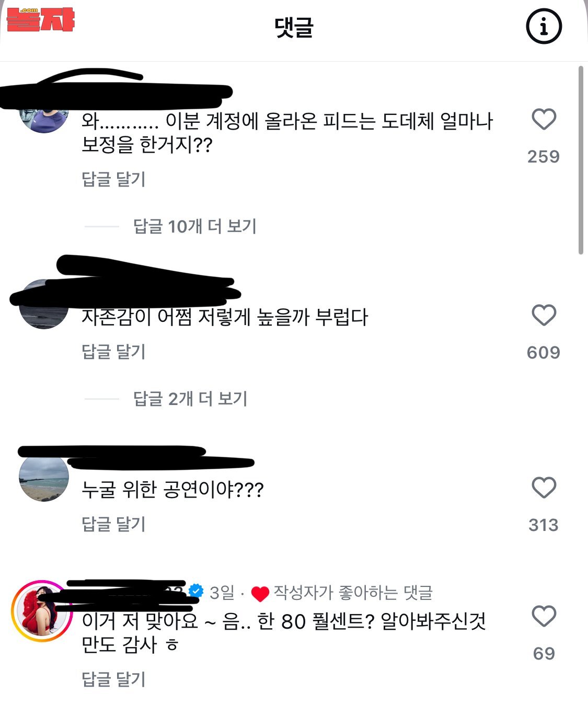
Task: Open the story-ring avatar in red outfit
Action: 42,611
